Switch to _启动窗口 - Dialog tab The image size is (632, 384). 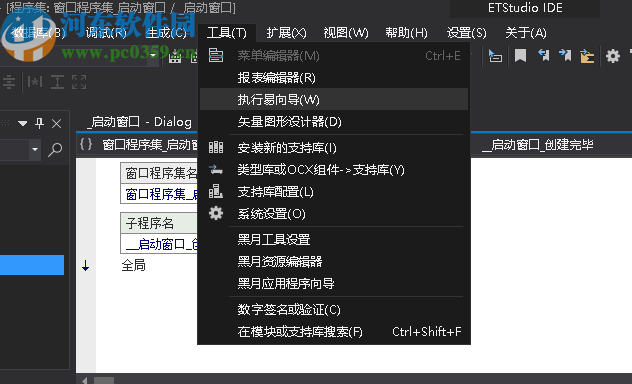click(x=139, y=122)
